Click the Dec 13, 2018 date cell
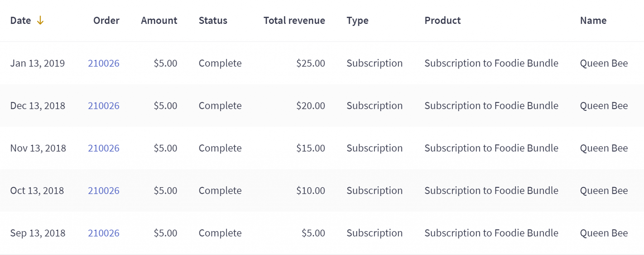The width and height of the screenshot is (644, 255). pyautogui.click(x=38, y=106)
